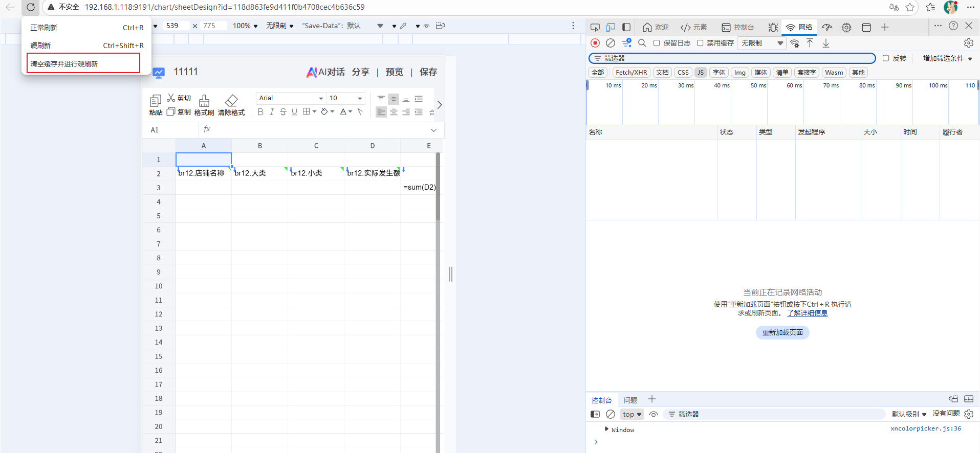Image resolution: width=980 pixels, height=453 pixels.
Task: Tick the 反转 (invert) filter checkbox
Action: (886, 58)
